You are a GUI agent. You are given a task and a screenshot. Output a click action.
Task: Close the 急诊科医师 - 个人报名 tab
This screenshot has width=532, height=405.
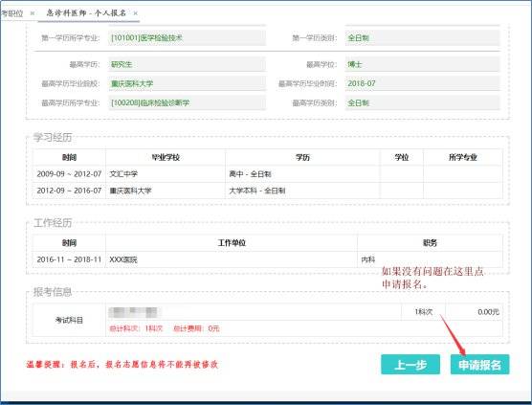[x=135, y=13]
